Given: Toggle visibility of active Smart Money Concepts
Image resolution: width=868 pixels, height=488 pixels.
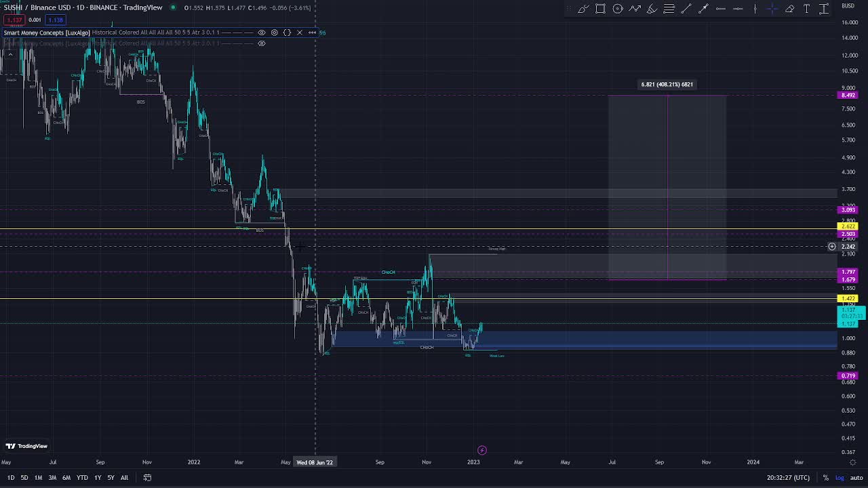Looking at the screenshot, I should point(262,33).
